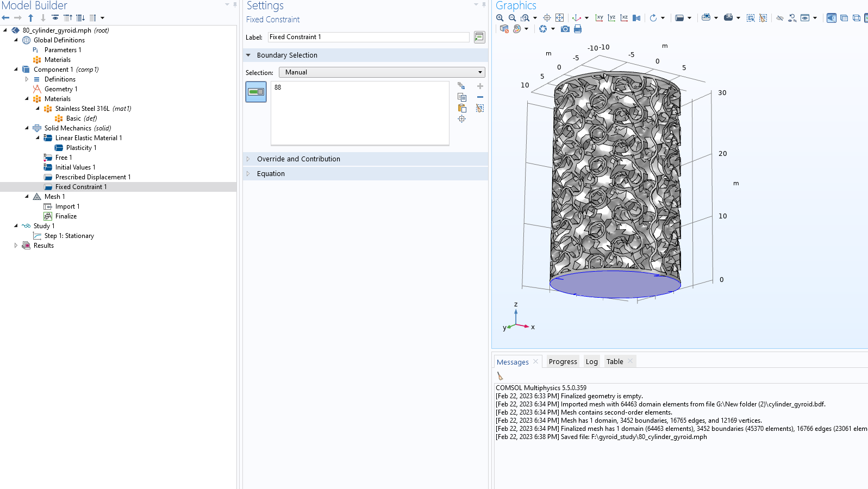The height and width of the screenshot is (489, 868).
Task: Collapse the Mesh 1 tree node
Action: [27, 197]
